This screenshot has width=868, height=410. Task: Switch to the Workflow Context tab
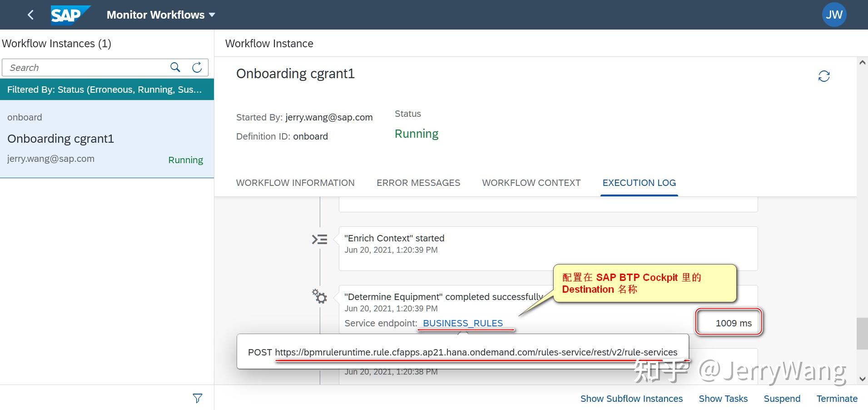point(531,183)
